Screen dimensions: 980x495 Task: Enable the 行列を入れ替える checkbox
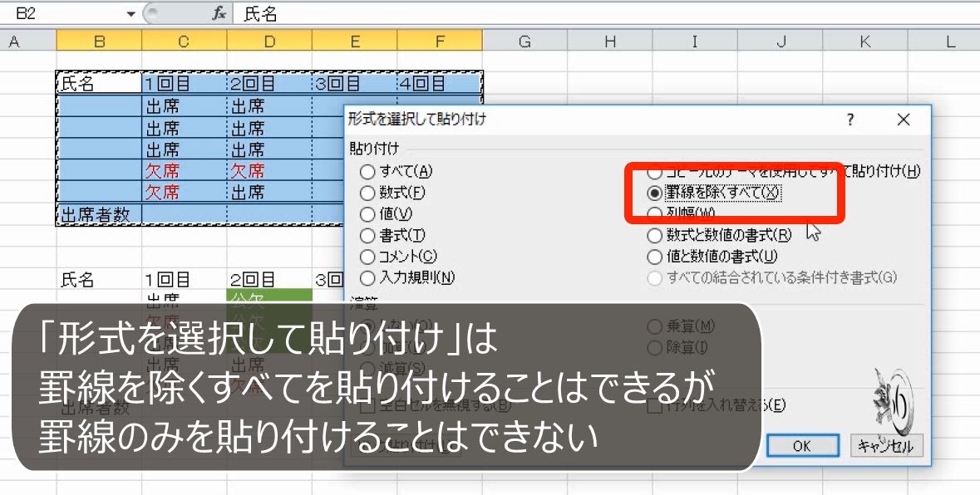tap(654, 404)
